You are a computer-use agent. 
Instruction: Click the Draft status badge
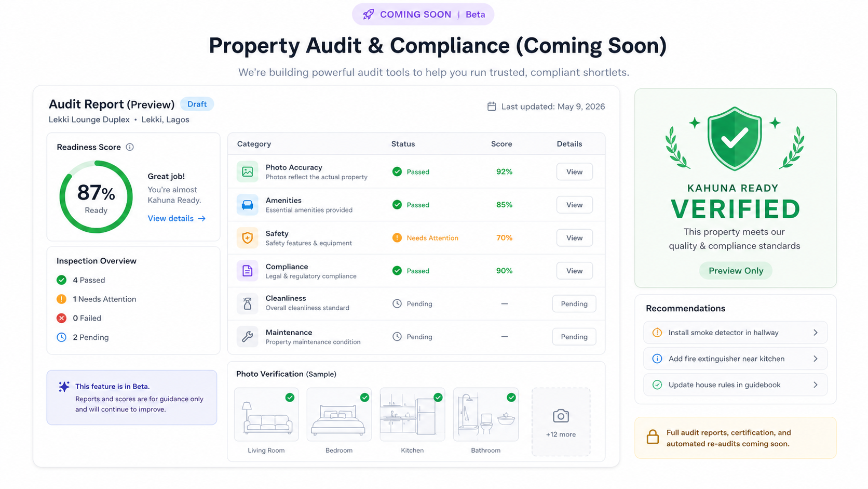coord(197,104)
